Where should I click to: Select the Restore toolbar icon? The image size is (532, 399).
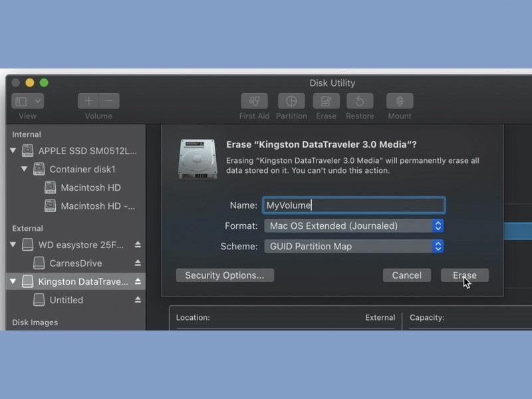click(360, 101)
